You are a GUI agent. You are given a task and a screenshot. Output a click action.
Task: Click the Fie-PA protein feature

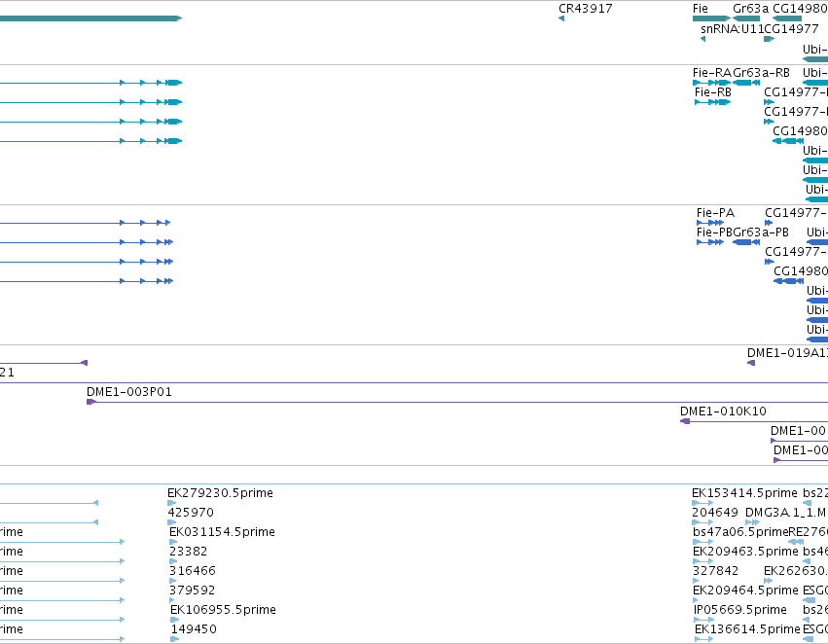point(710,223)
